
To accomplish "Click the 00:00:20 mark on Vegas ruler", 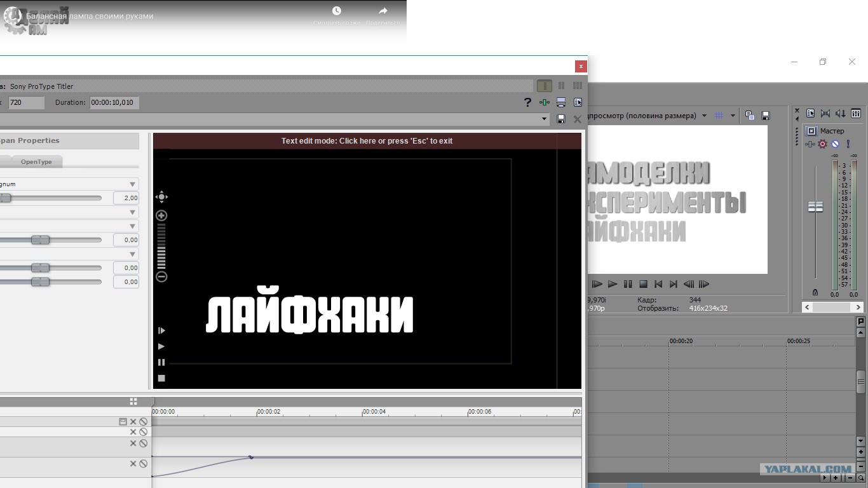I will coord(681,341).
